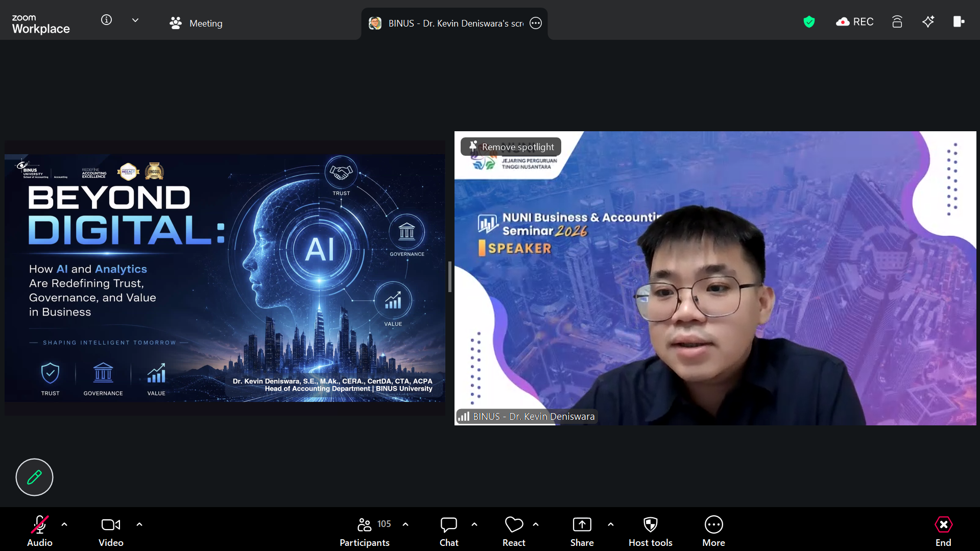Image resolution: width=980 pixels, height=551 pixels.
Task: Open the Participants panel
Action: [365, 531]
